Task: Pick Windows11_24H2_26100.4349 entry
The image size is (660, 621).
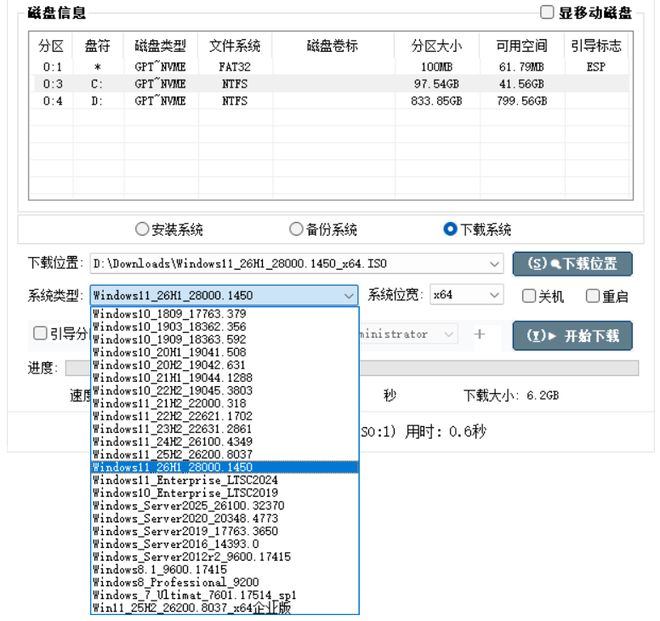Action: pyautogui.click(x=225, y=442)
